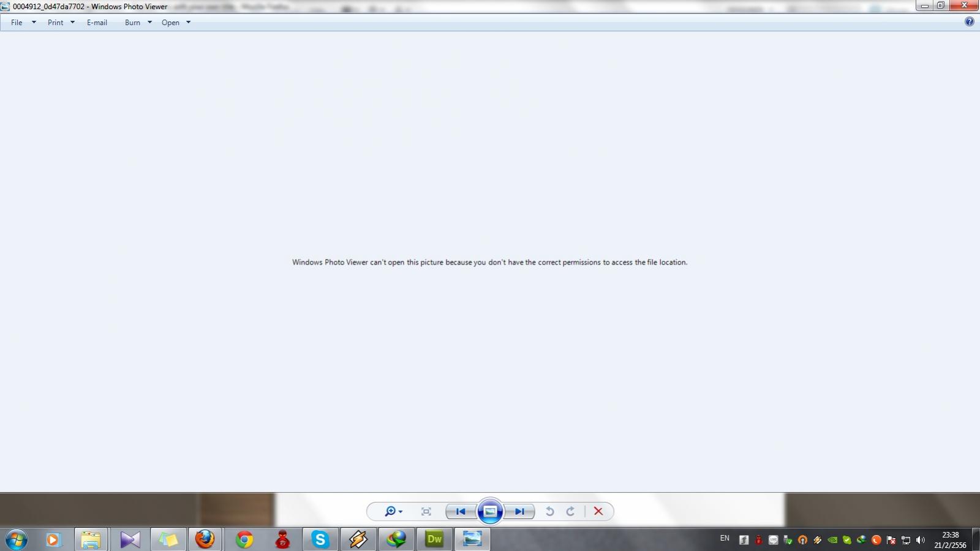
Task: Expand the File dropdown arrow
Action: [34, 23]
